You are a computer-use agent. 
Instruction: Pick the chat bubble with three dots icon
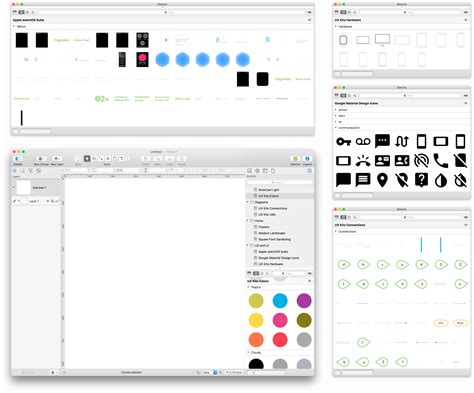tap(382, 141)
